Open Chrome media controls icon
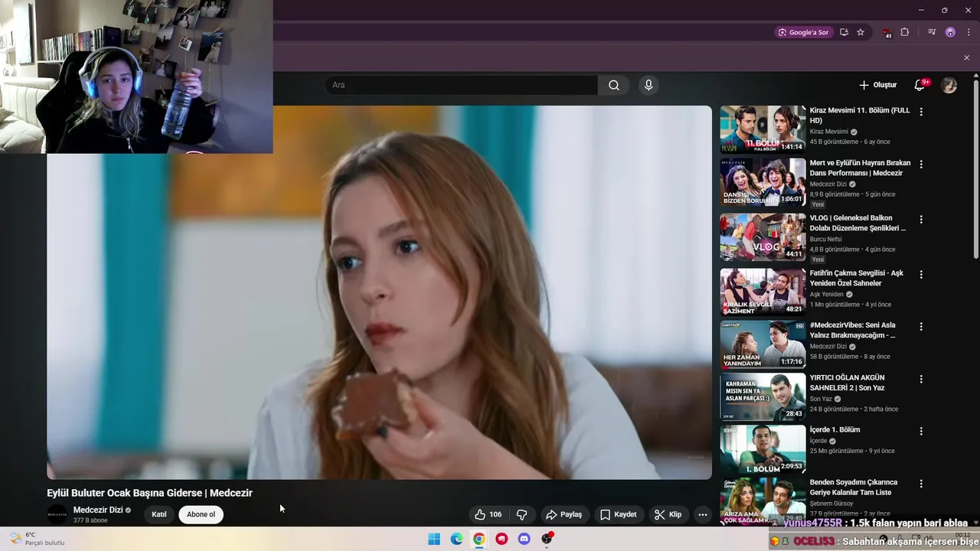The height and width of the screenshot is (551, 980). pyautogui.click(x=932, y=32)
